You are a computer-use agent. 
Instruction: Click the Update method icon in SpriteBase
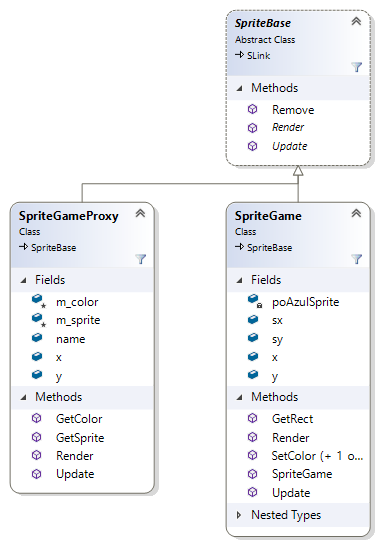coord(252,146)
